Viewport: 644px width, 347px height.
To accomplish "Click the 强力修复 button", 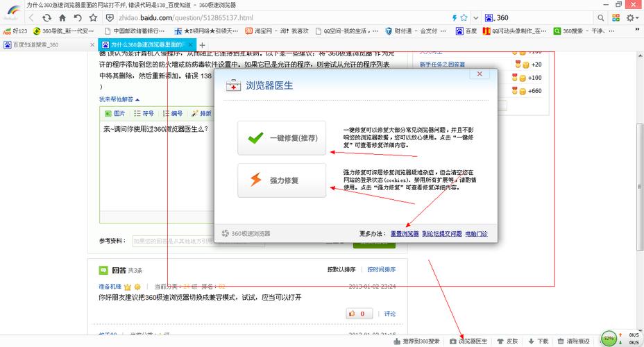I will click(282, 180).
